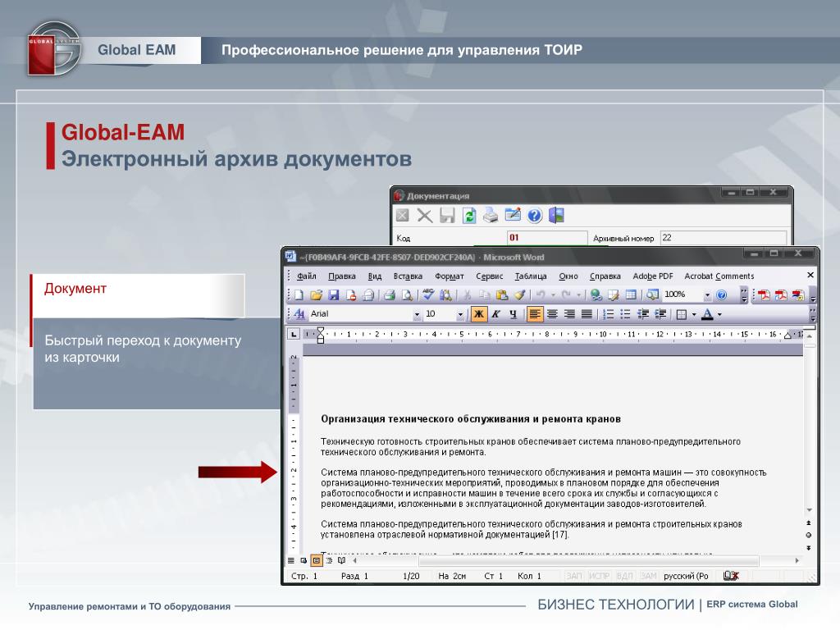Expand the font color dropdown arrow

[x=719, y=314]
